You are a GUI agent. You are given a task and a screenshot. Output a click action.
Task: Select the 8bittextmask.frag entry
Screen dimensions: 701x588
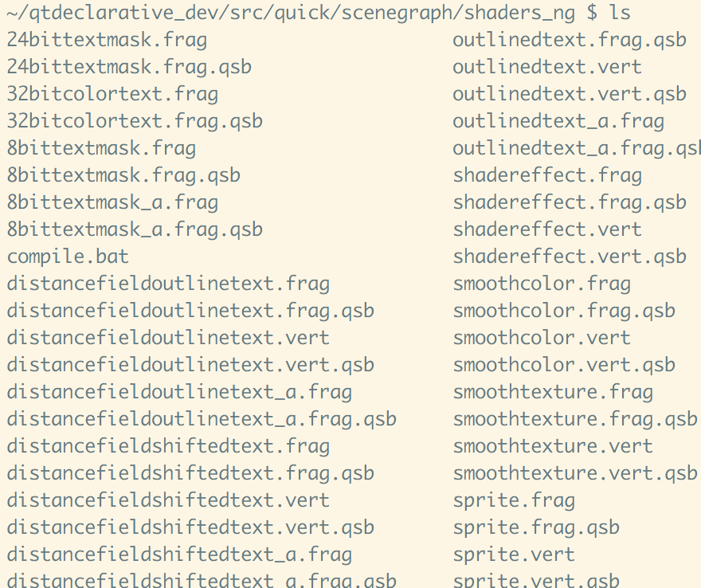[101, 148]
